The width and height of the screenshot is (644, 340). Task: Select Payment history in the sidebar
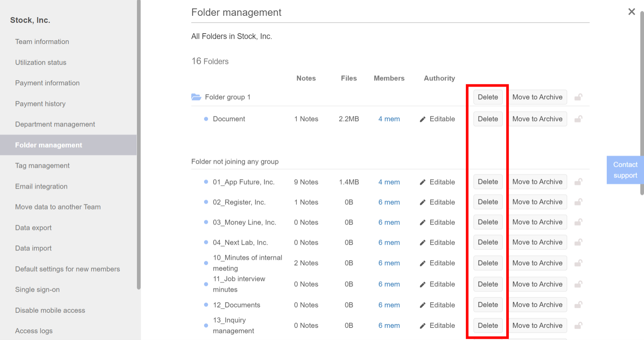click(x=40, y=104)
